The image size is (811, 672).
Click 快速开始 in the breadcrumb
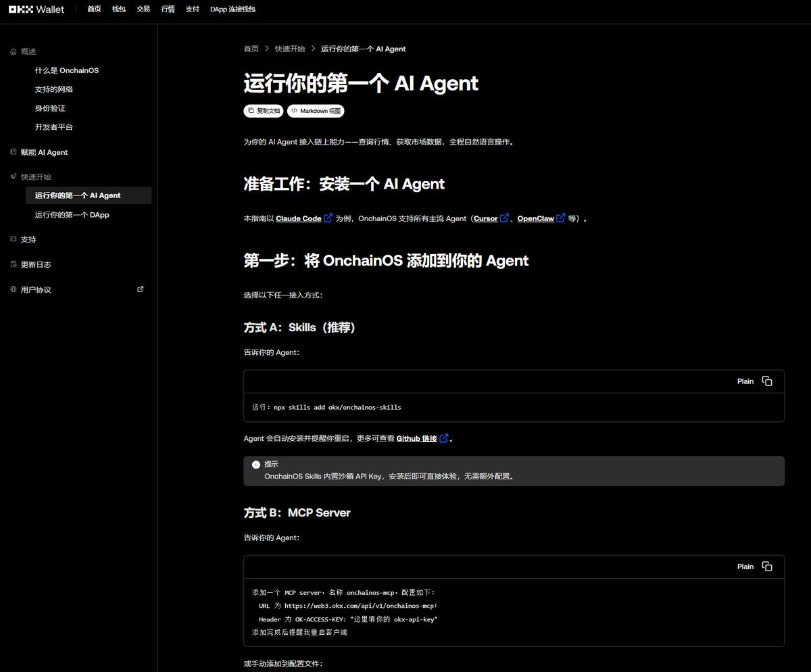click(289, 49)
